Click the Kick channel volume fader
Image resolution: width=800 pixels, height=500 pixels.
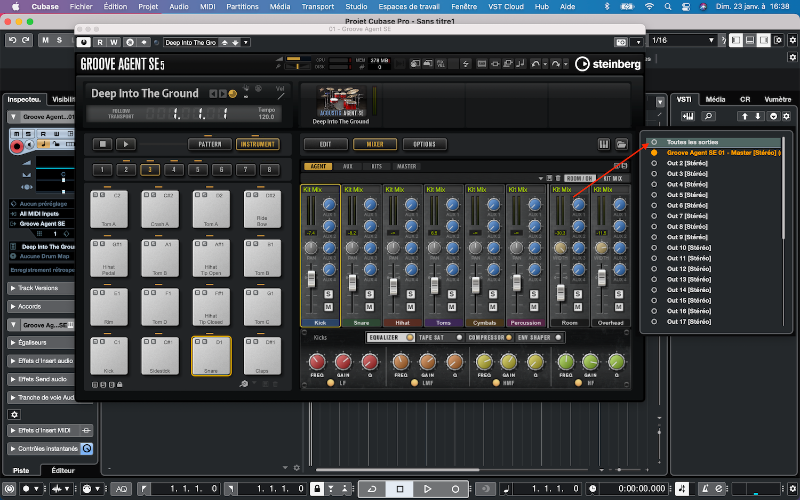[x=311, y=279]
